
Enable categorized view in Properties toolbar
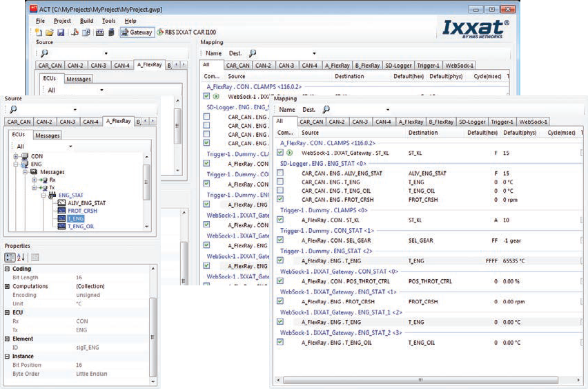(10, 257)
